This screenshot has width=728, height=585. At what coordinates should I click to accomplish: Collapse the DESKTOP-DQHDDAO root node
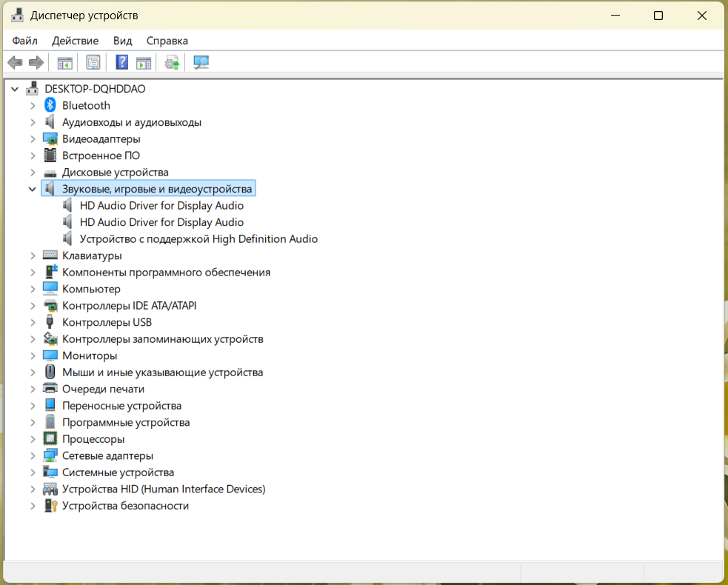pyautogui.click(x=15, y=89)
